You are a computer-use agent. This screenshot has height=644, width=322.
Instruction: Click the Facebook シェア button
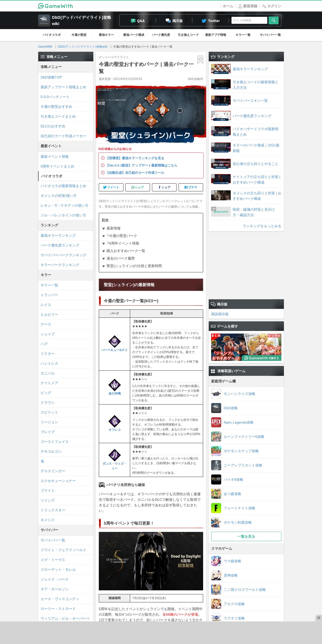coord(164,187)
